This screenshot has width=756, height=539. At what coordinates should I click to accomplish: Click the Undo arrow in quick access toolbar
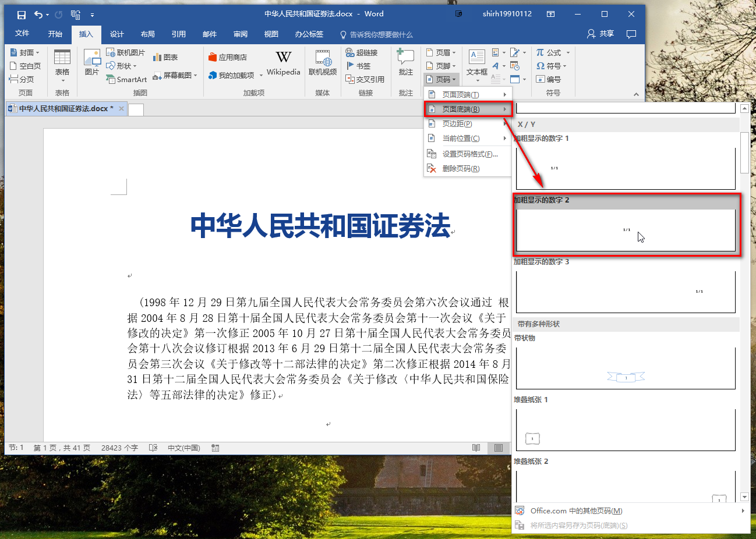tap(38, 15)
